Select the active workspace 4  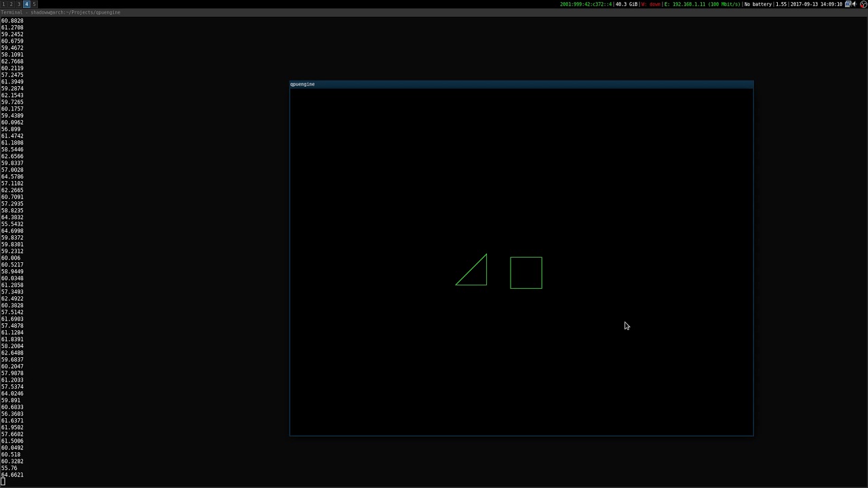[x=26, y=4]
